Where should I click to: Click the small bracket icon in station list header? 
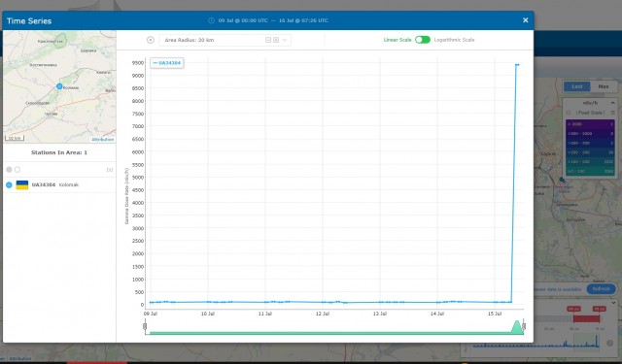click(110, 170)
